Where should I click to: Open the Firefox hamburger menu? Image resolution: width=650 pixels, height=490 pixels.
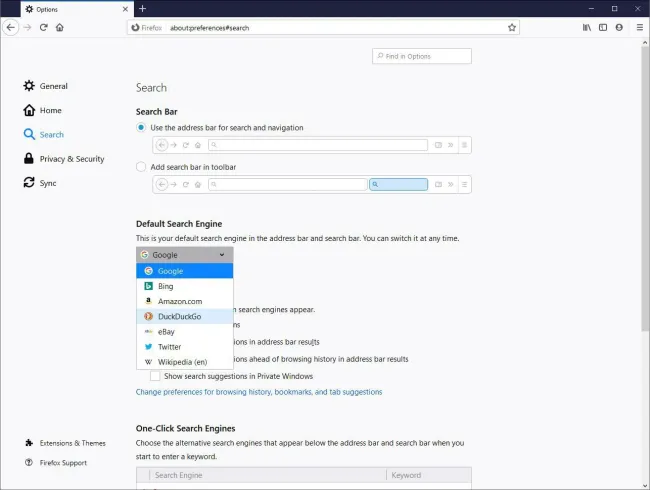coord(636,27)
